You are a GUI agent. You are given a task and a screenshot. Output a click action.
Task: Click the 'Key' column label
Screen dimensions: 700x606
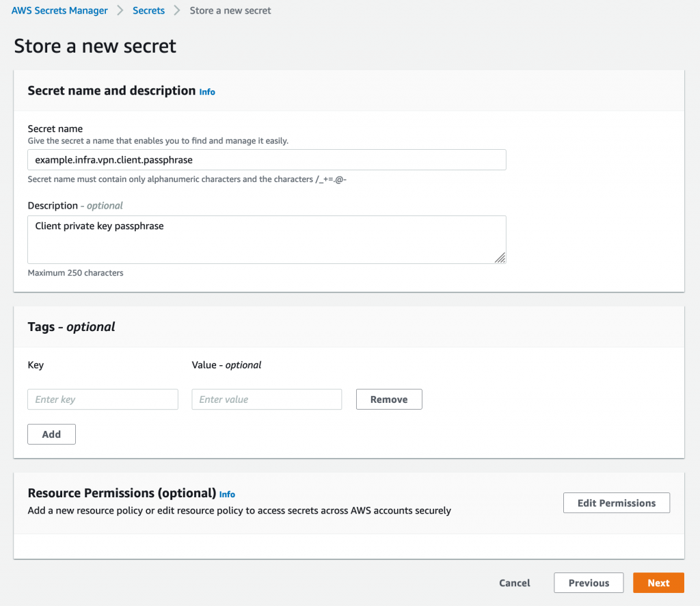36,365
